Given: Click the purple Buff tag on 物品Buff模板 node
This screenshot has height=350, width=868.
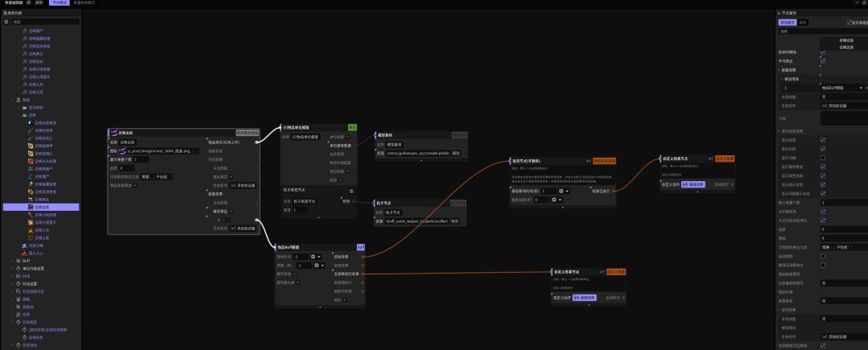Looking at the screenshot, I should (x=360, y=248).
